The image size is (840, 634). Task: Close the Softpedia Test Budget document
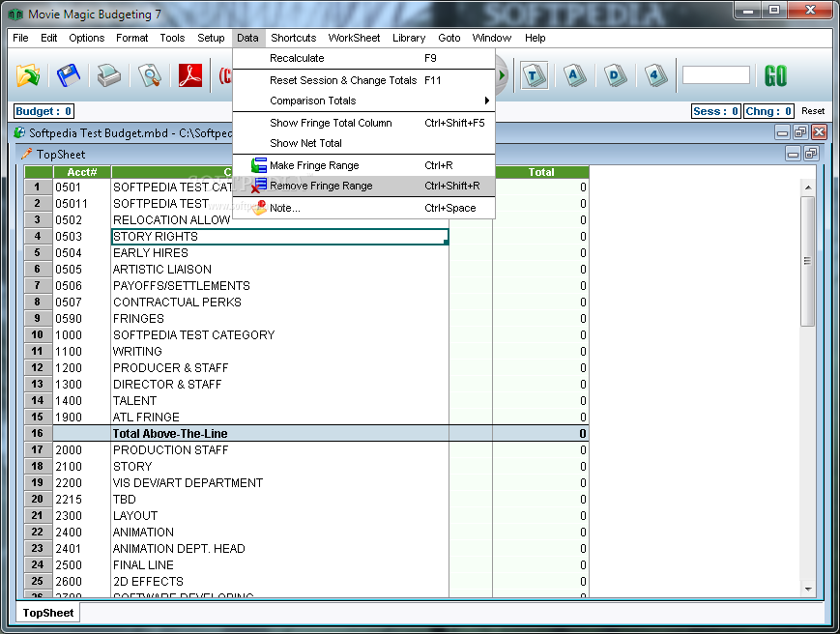[x=819, y=132]
